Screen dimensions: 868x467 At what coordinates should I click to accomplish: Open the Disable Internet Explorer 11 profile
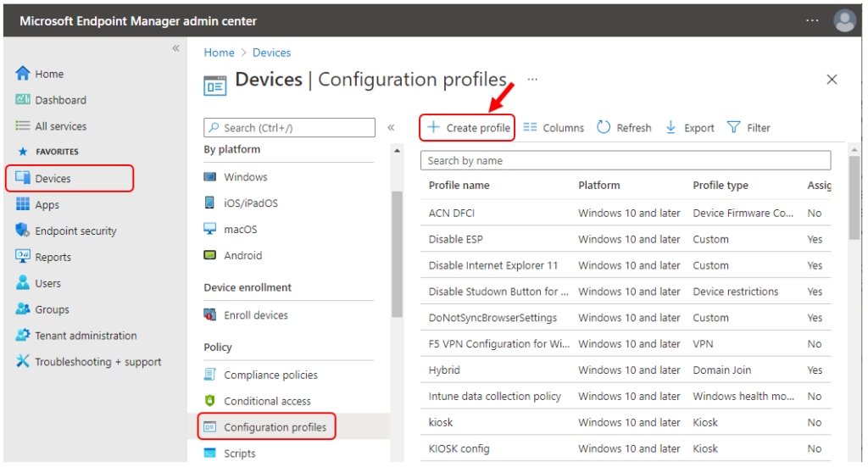[x=493, y=265]
